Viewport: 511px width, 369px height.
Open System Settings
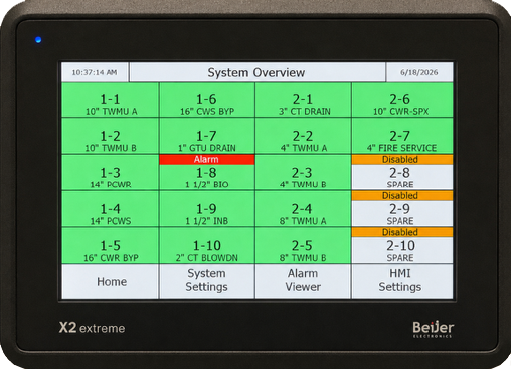pyautogui.click(x=207, y=282)
